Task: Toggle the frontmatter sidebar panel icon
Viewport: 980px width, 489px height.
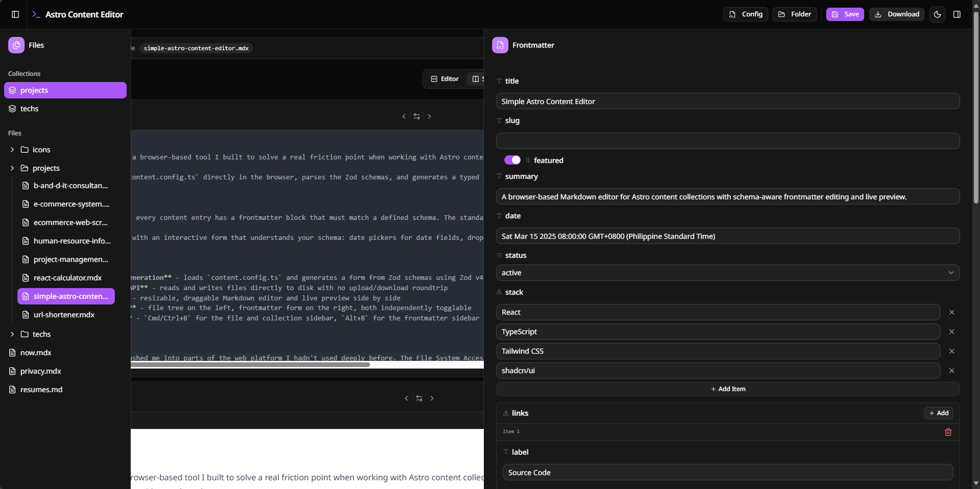Action: pos(957,14)
